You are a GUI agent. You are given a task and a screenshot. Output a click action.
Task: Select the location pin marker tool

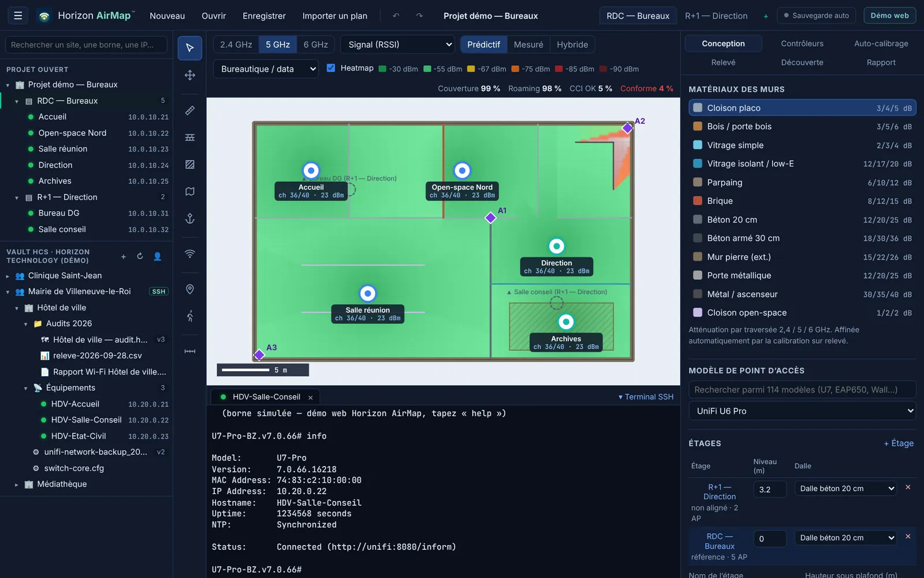190,289
